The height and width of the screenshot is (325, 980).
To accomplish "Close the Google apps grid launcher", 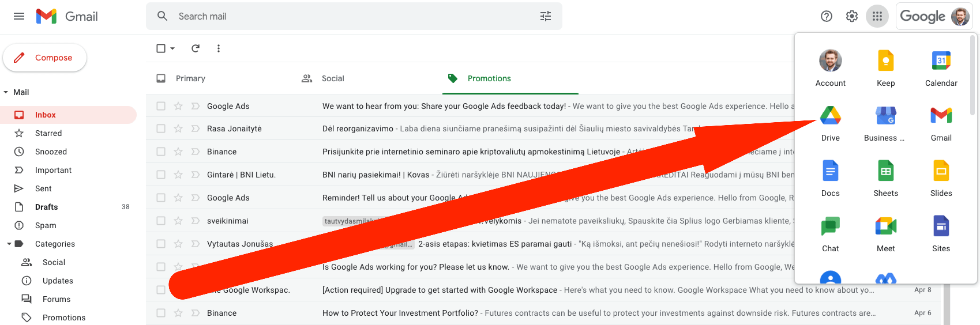I will click(877, 16).
